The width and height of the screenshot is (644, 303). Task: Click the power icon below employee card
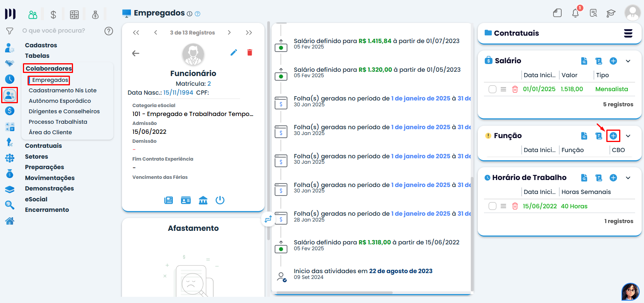(x=220, y=200)
